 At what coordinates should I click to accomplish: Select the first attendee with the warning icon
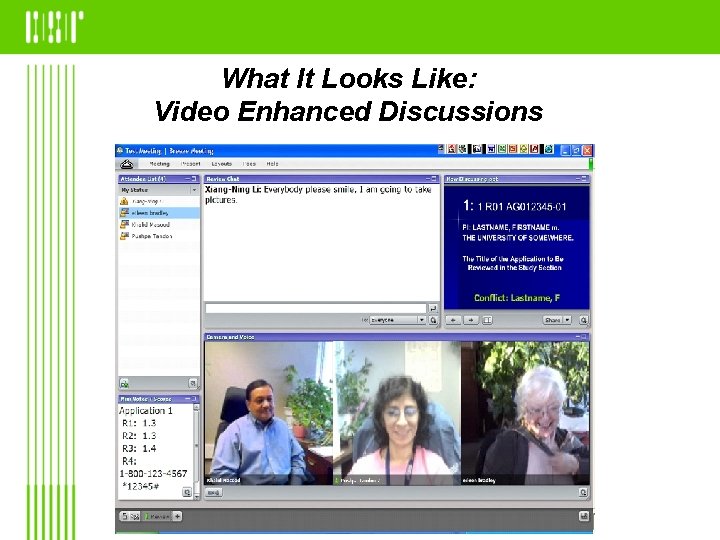tap(159, 202)
